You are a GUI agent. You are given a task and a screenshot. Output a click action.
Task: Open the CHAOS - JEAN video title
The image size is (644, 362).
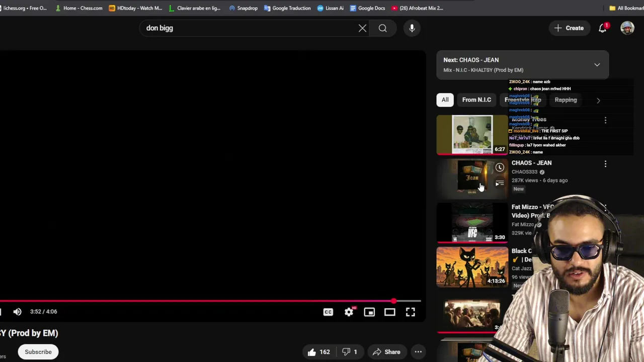point(531,163)
